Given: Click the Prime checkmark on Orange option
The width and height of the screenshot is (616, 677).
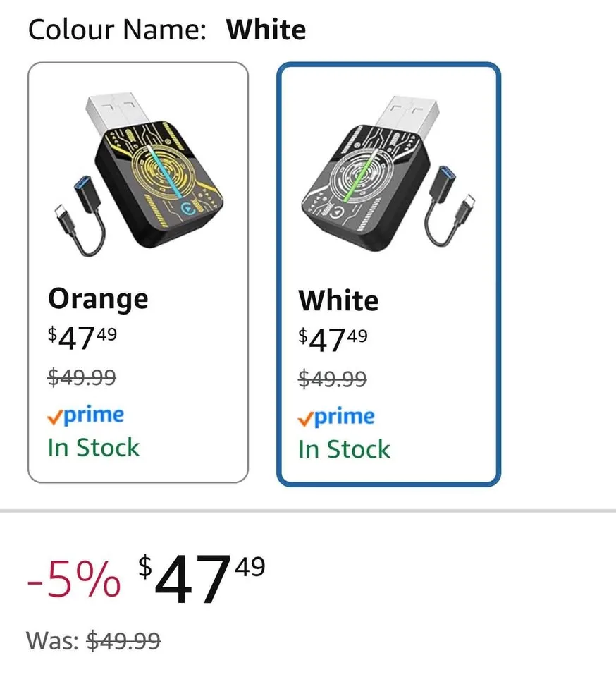Looking at the screenshot, I should (x=54, y=417).
